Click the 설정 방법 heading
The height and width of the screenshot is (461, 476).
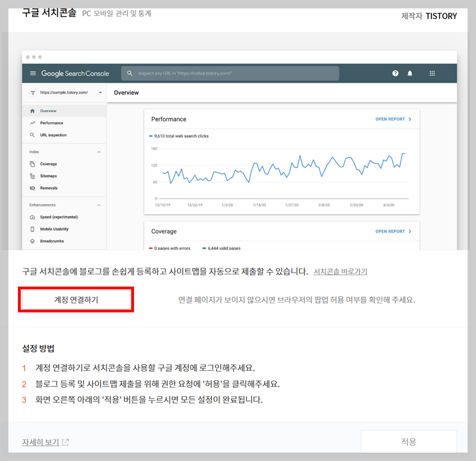coord(38,348)
